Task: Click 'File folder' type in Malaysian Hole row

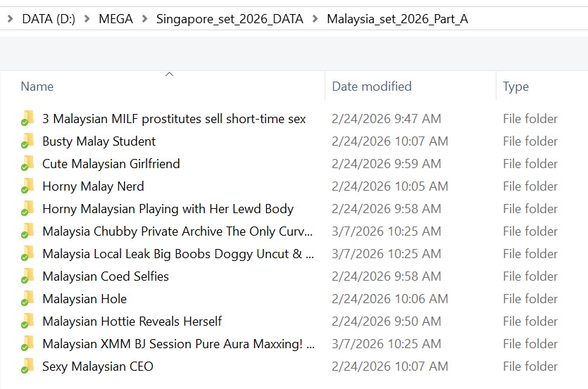Action: pyautogui.click(x=530, y=299)
